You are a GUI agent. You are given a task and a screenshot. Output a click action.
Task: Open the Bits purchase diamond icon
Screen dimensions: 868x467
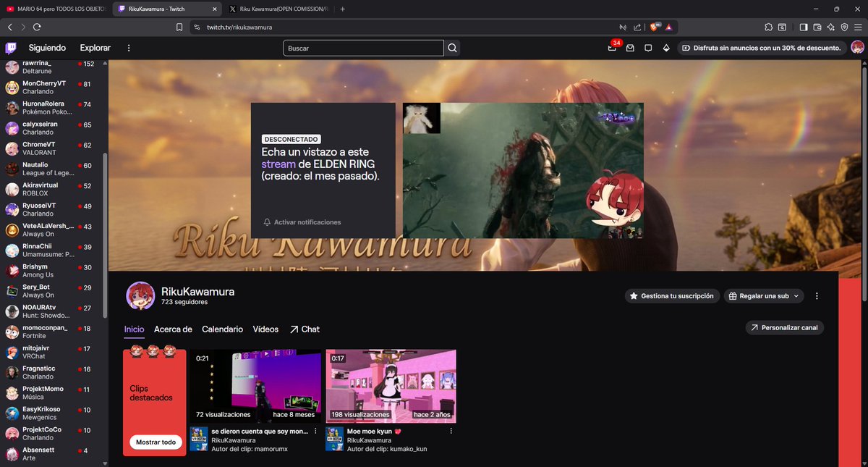[x=666, y=48]
